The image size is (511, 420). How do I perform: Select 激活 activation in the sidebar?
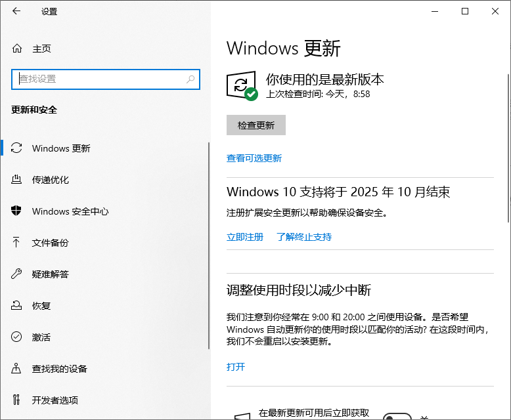[x=41, y=337]
